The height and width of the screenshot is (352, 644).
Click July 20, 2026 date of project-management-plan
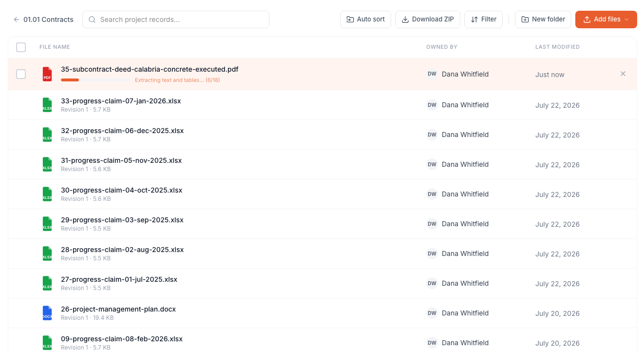(x=557, y=313)
